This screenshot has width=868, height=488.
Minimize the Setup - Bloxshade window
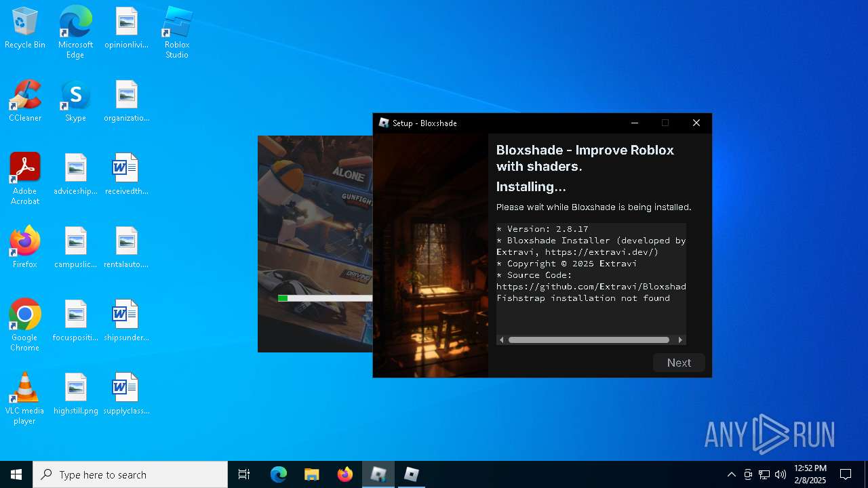(x=635, y=123)
